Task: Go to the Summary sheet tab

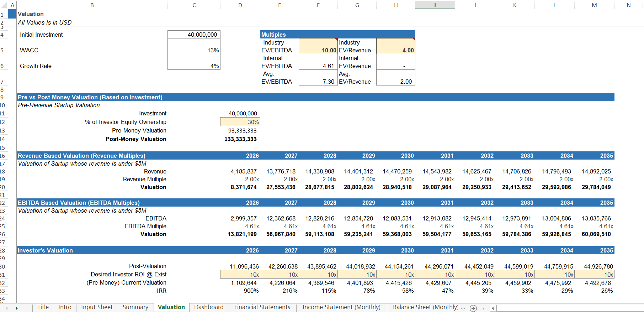Action: tap(135, 307)
